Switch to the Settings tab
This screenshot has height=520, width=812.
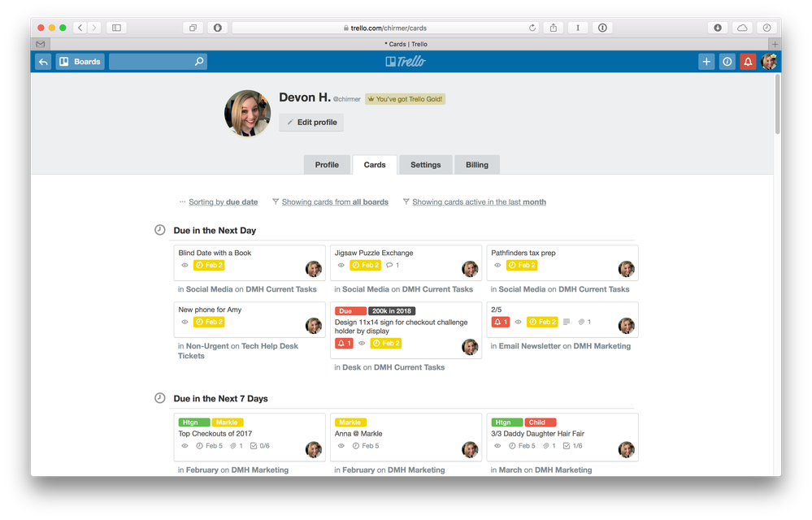pyautogui.click(x=425, y=165)
